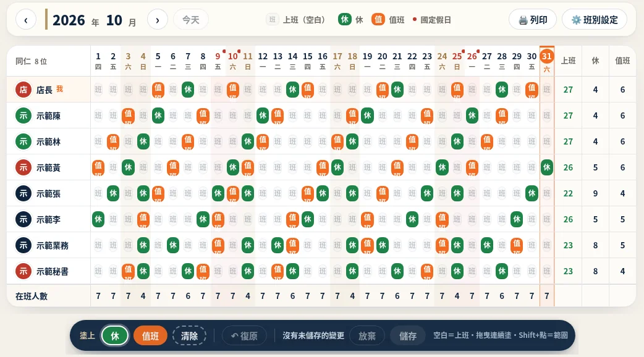The image size is (644, 357).
Task: Click 示範張's 休 badge on day 30
Action: pos(532,193)
